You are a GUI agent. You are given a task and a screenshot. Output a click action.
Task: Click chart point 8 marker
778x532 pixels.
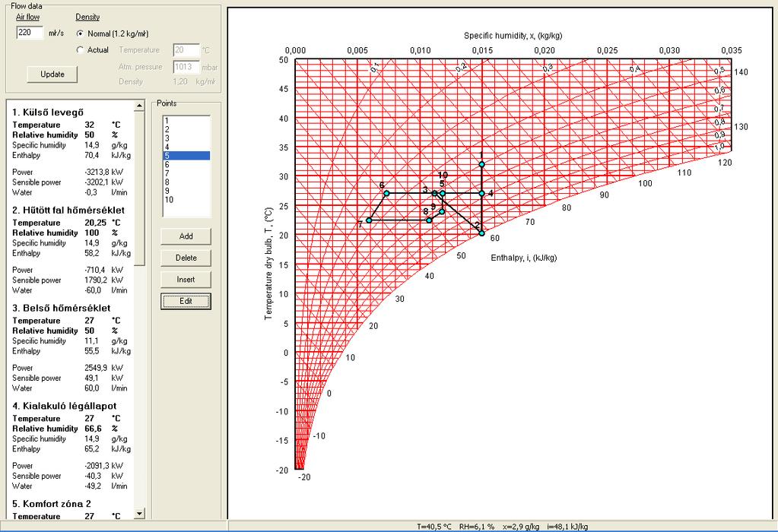click(x=429, y=220)
